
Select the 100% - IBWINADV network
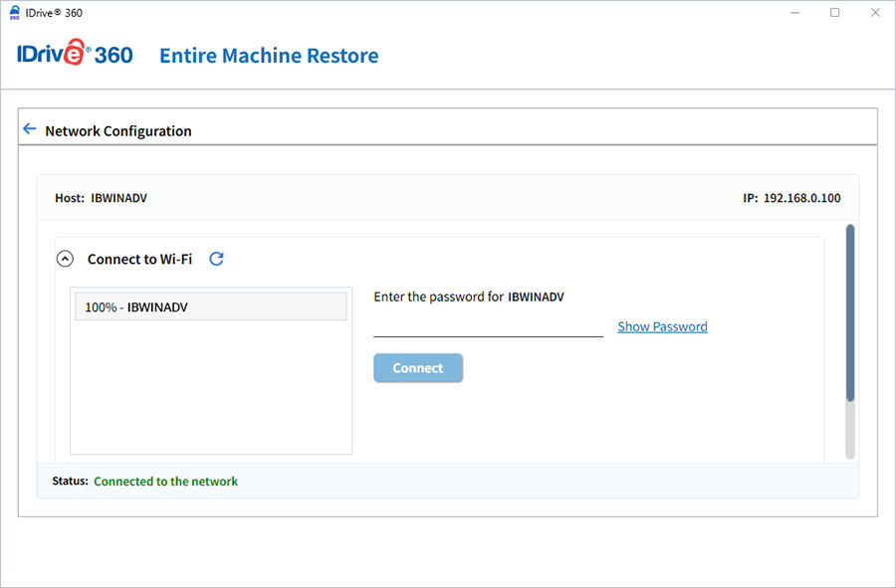click(x=211, y=306)
